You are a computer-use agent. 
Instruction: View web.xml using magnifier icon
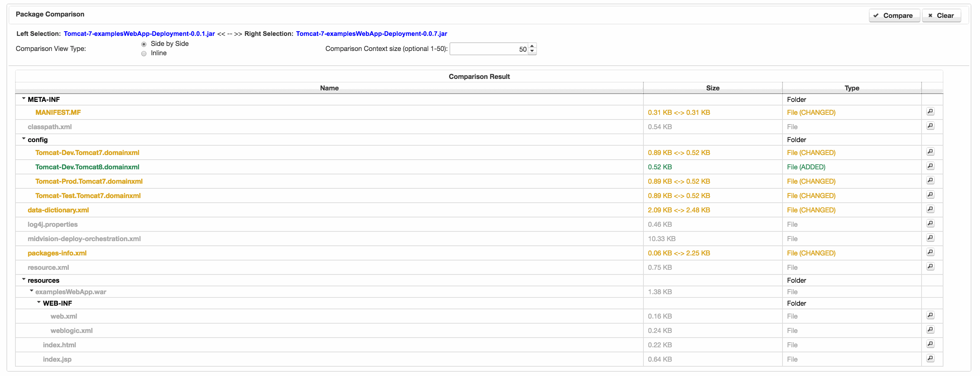[930, 315]
